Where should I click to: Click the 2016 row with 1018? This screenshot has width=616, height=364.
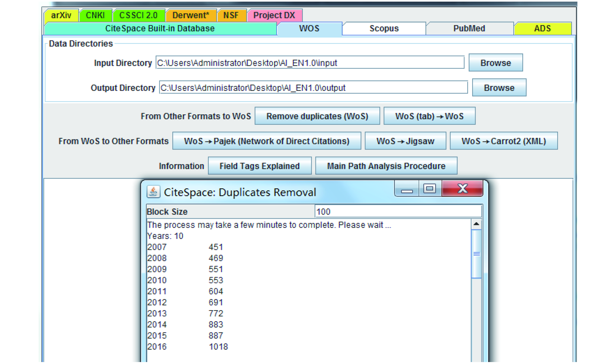pyautogui.click(x=187, y=347)
